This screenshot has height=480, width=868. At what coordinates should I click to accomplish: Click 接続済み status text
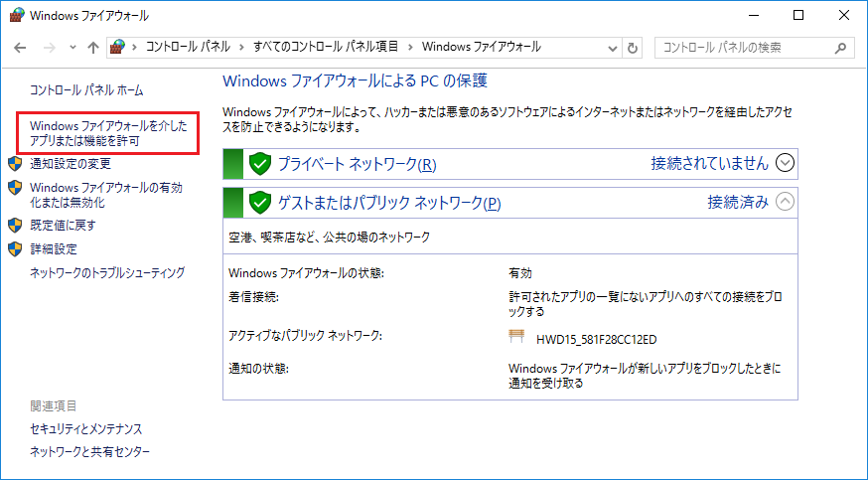[739, 202]
